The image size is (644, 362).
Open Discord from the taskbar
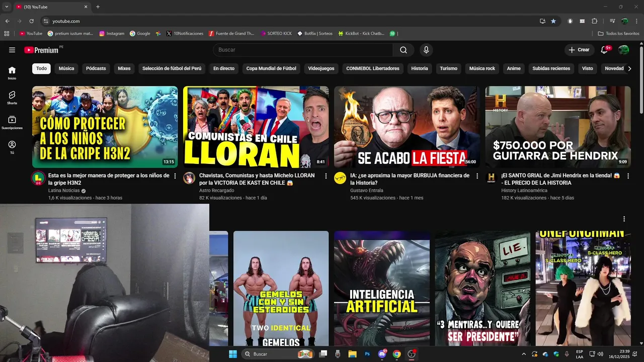click(x=382, y=354)
